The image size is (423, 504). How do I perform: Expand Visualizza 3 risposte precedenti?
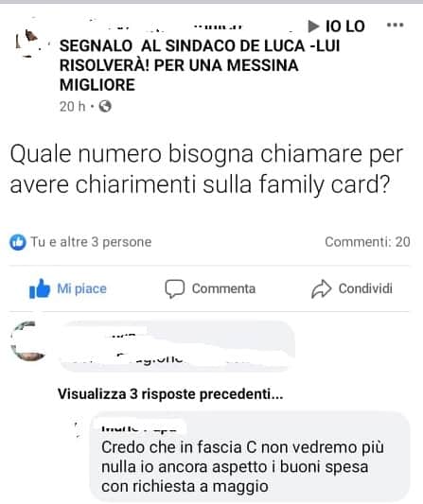coord(170,393)
